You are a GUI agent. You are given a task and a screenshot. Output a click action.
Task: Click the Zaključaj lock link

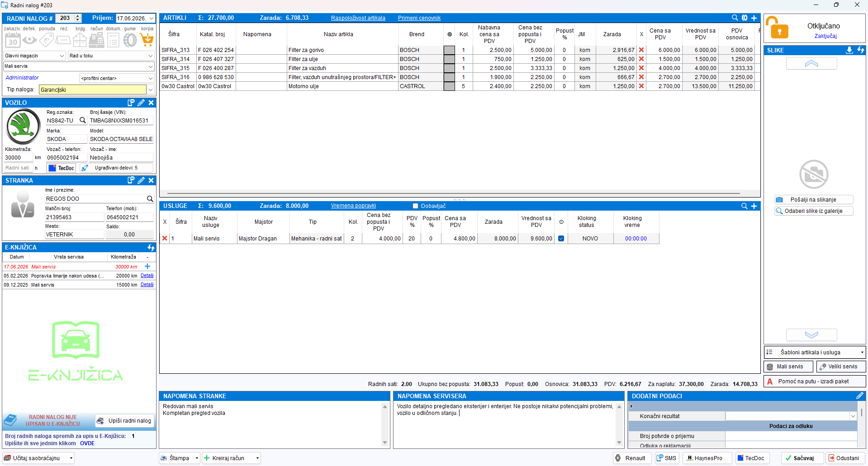(825, 36)
